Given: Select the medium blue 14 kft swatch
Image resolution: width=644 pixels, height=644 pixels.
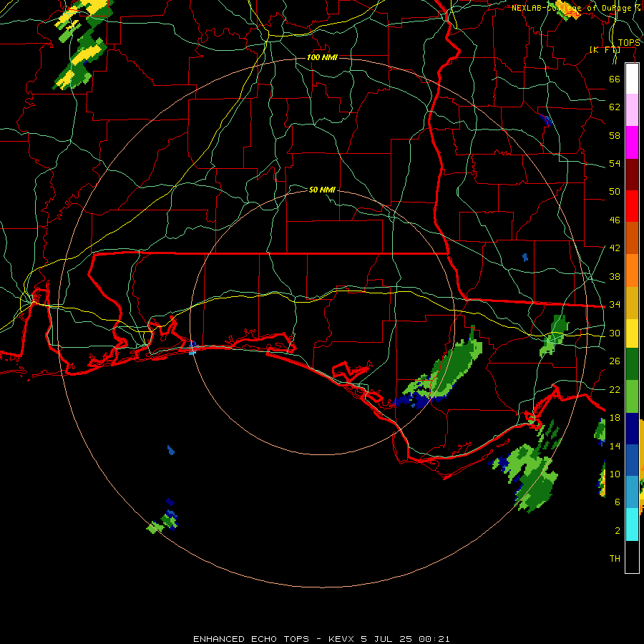Looking at the screenshot, I should [x=632, y=460].
